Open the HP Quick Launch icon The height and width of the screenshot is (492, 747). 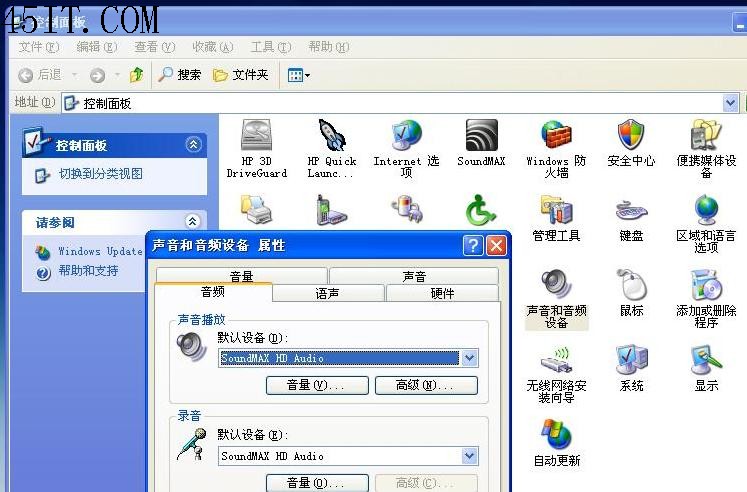coord(332,135)
